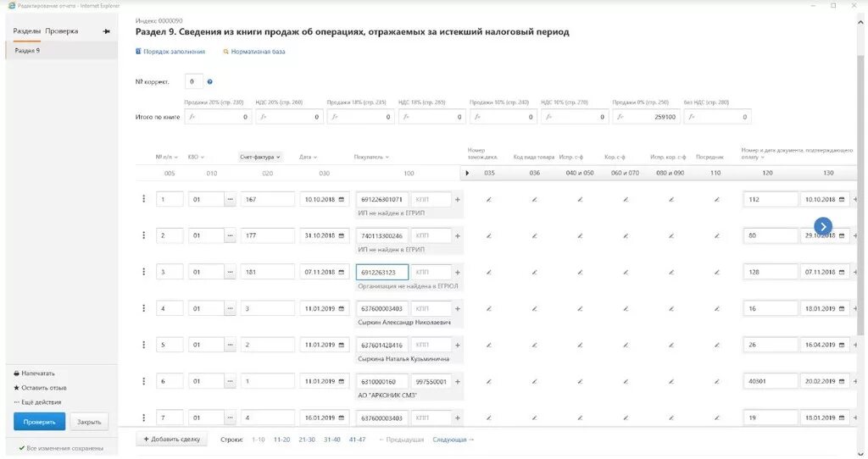Click the blue round right-arrow scroll button

pyautogui.click(x=823, y=226)
